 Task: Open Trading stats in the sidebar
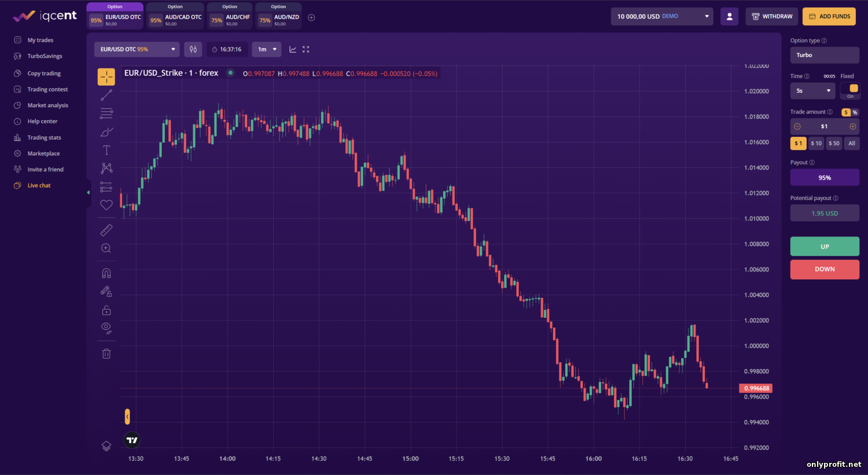coord(44,137)
